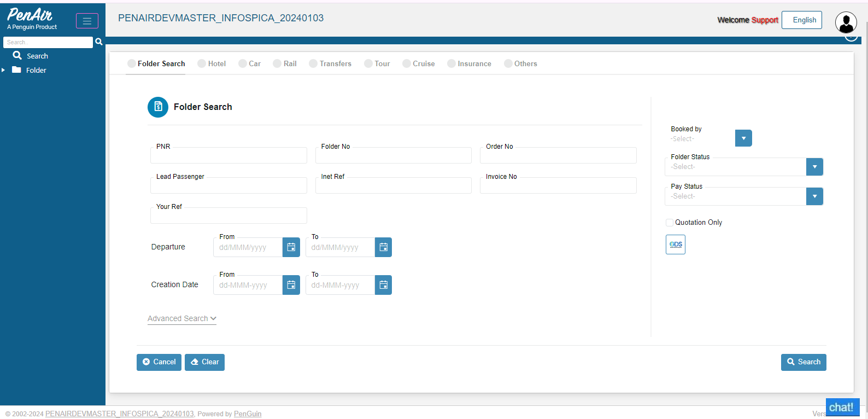The height and width of the screenshot is (419, 868).
Task: Open the chat! widget
Action: [x=842, y=408]
